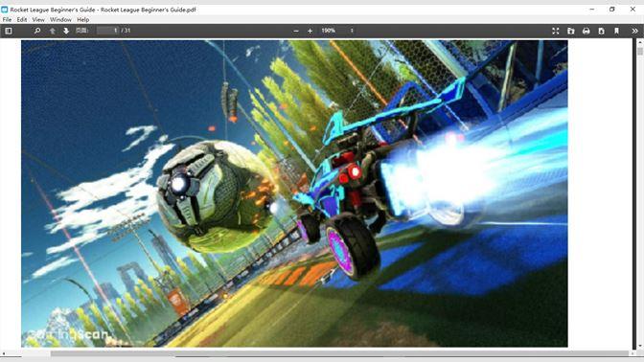The image size is (644, 362).
Task: Click the vertical scrollbar thumb
Action: (x=640, y=52)
